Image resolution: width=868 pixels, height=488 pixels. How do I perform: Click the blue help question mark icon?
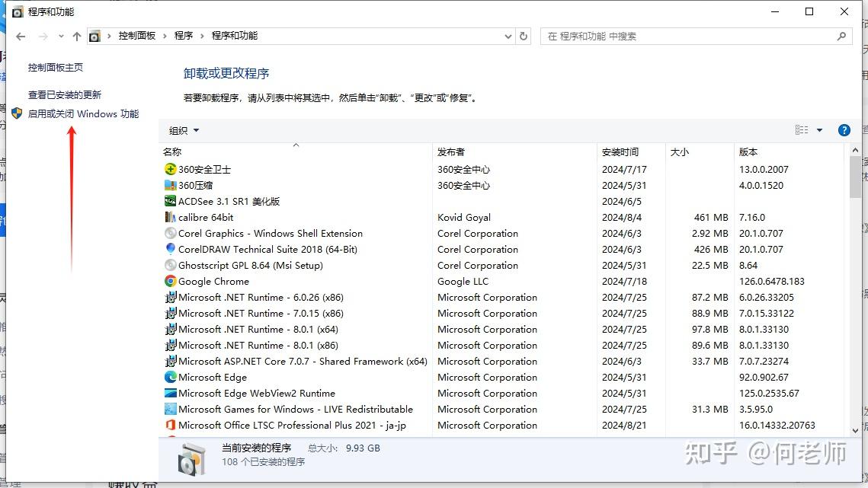[x=844, y=130]
